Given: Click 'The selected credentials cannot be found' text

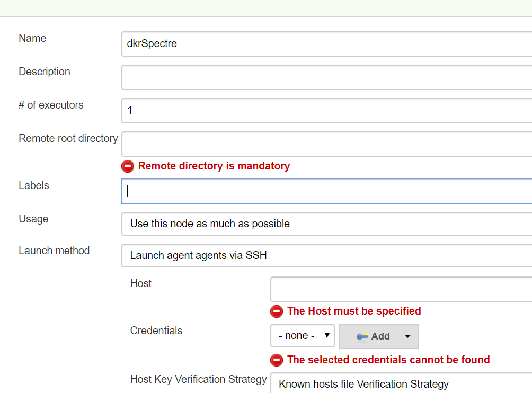Looking at the screenshot, I should (388, 360).
